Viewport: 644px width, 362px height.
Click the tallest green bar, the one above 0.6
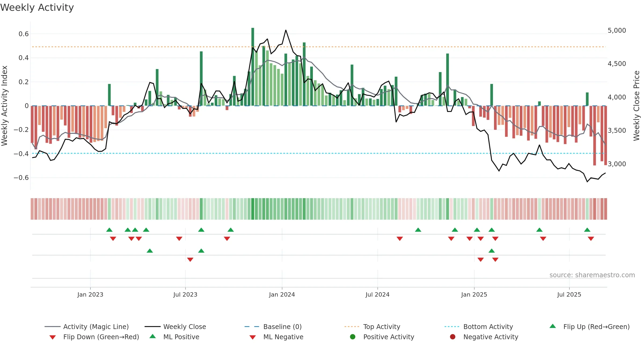253,67
